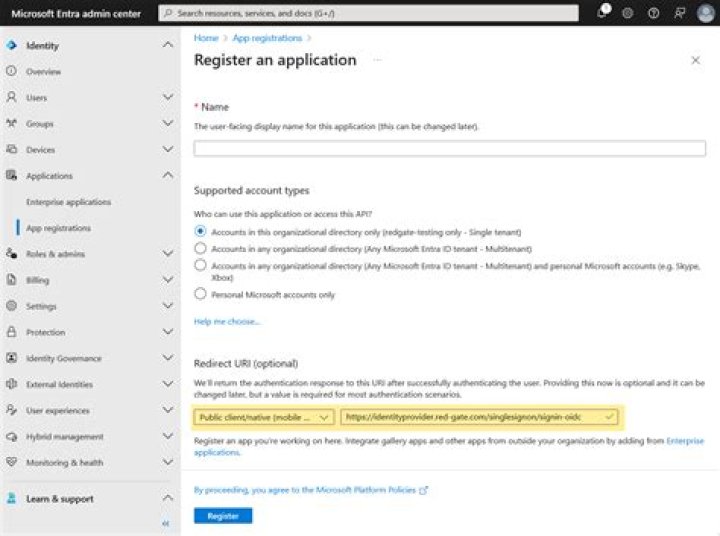The image size is (720, 536).
Task: Go to Overview in sidebar
Action: click(43, 71)
